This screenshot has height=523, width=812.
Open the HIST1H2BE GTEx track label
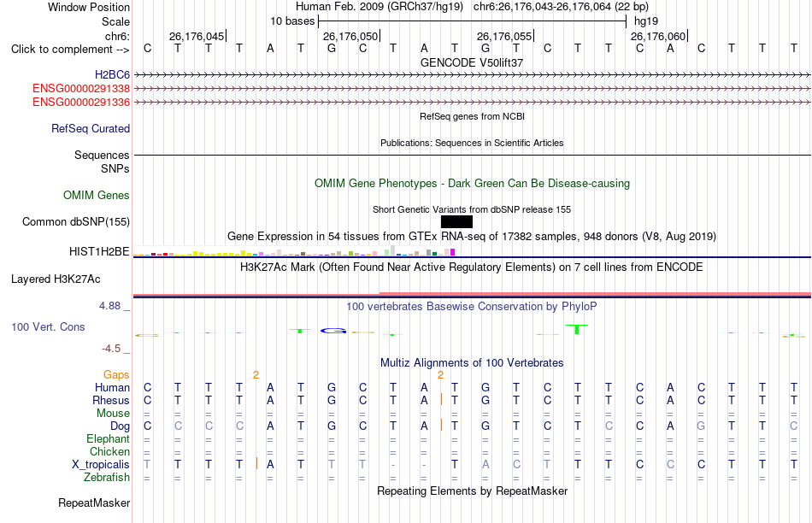pyautogui.click(x=99, y=251)
